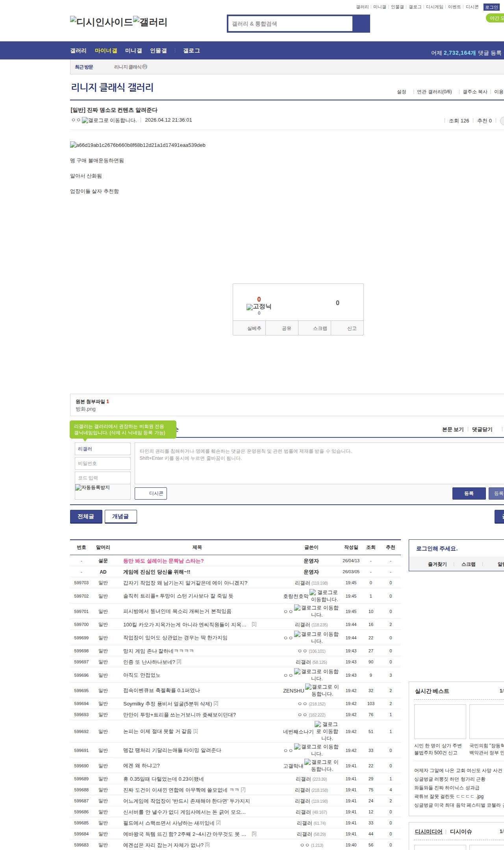Click the 비밀번호 password field
504x850 pixels.
coord(102,463)
